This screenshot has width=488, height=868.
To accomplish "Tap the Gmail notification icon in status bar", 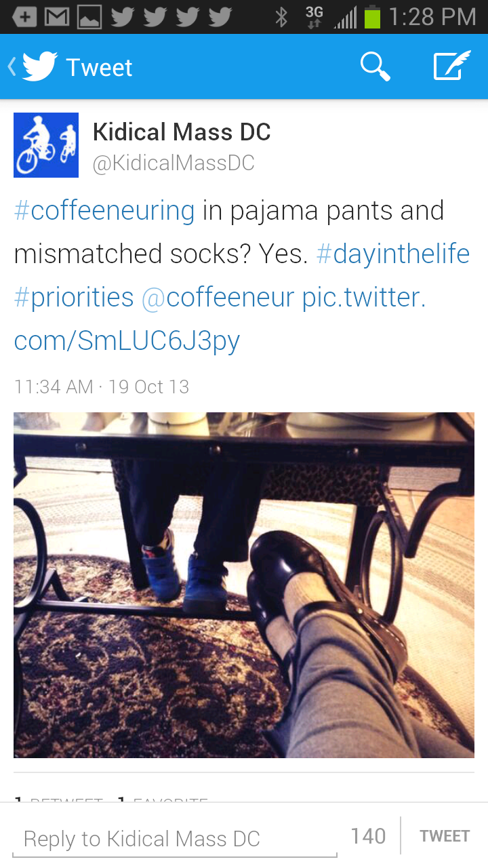I will [x=57, y=17].
